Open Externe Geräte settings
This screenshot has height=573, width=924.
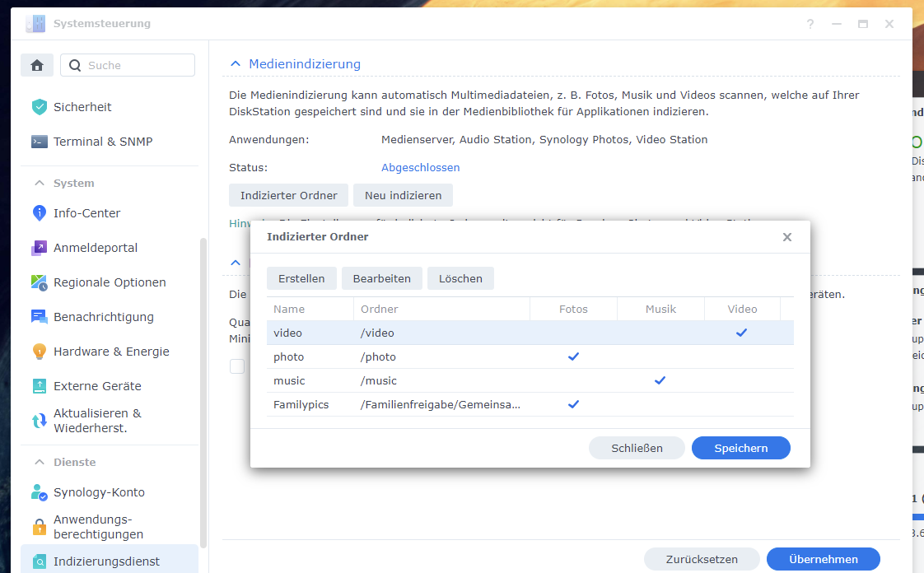click(97, 386)
